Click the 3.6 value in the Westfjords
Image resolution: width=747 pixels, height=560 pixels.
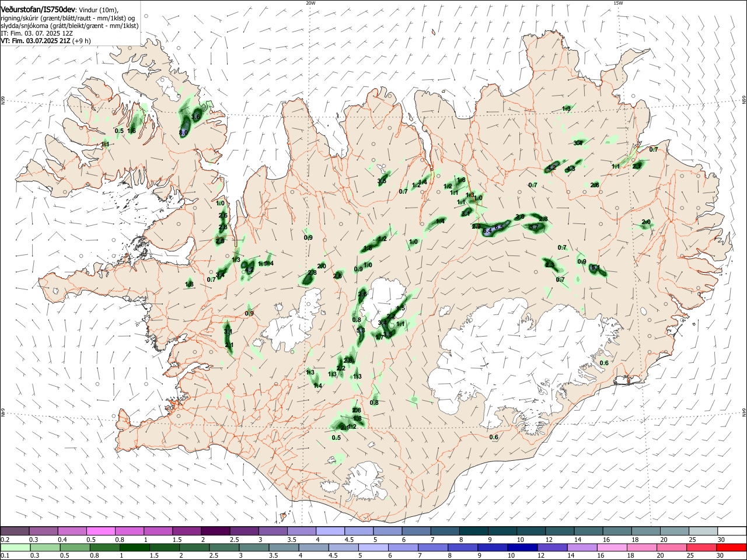(x=196, y=117)
